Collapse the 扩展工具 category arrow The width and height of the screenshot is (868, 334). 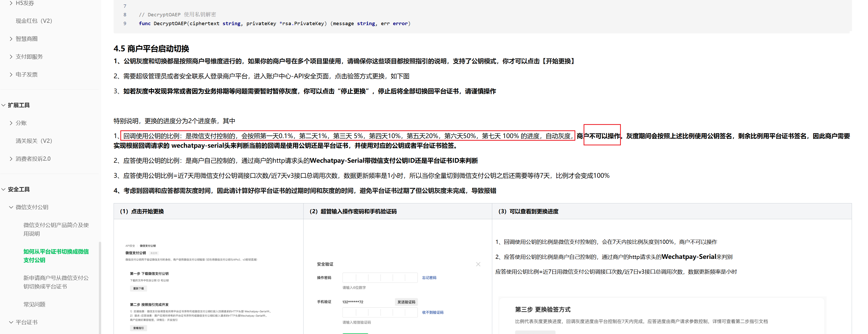point(3,105)
